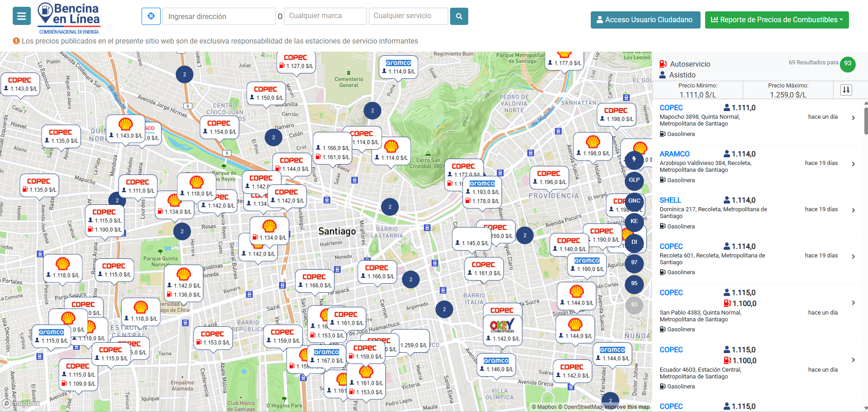868x412 pixels.
Task: Click the locate-me crosshair button
Action: click(151, 16)
